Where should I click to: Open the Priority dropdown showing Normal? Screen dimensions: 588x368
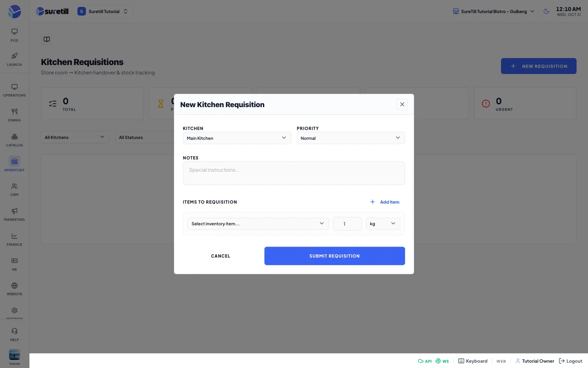[x=351, y=138]
